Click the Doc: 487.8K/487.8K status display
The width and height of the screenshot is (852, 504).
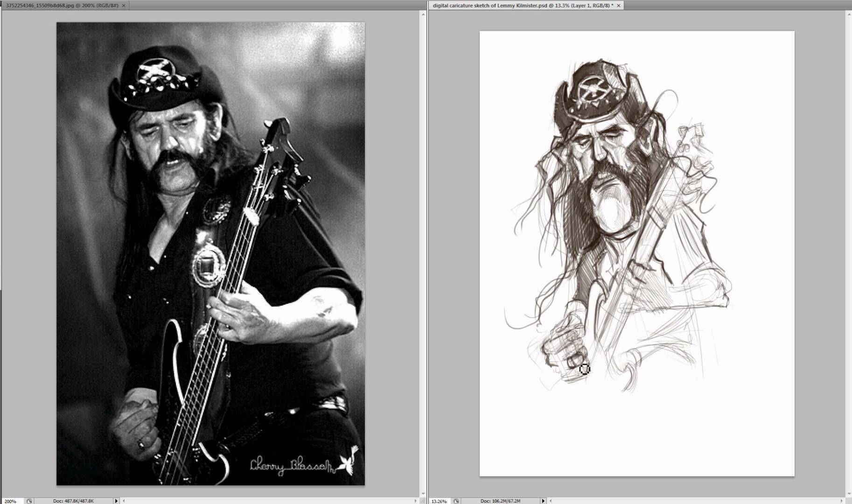tap(72, 500)
